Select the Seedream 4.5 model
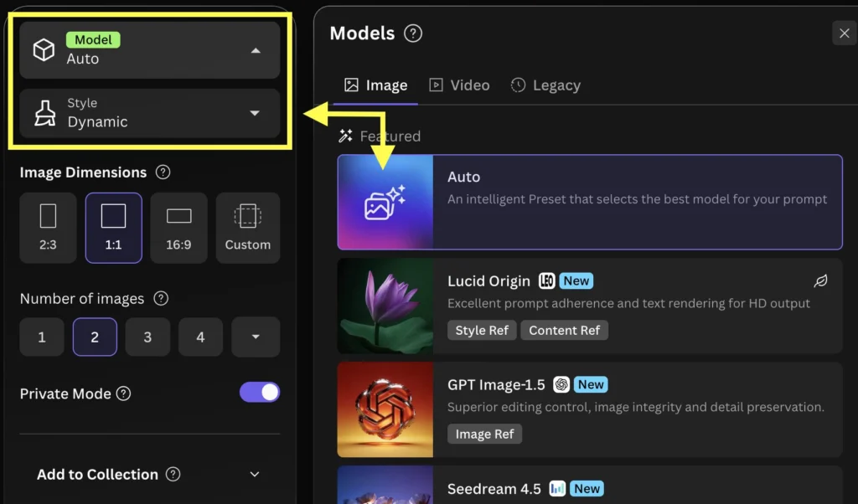This screenshot has height=504, width=858. click(587, 488)
